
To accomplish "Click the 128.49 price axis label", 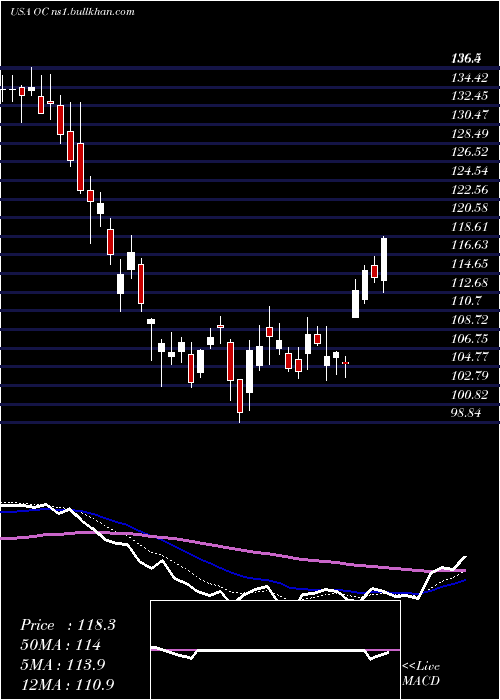I will point(470,133).
